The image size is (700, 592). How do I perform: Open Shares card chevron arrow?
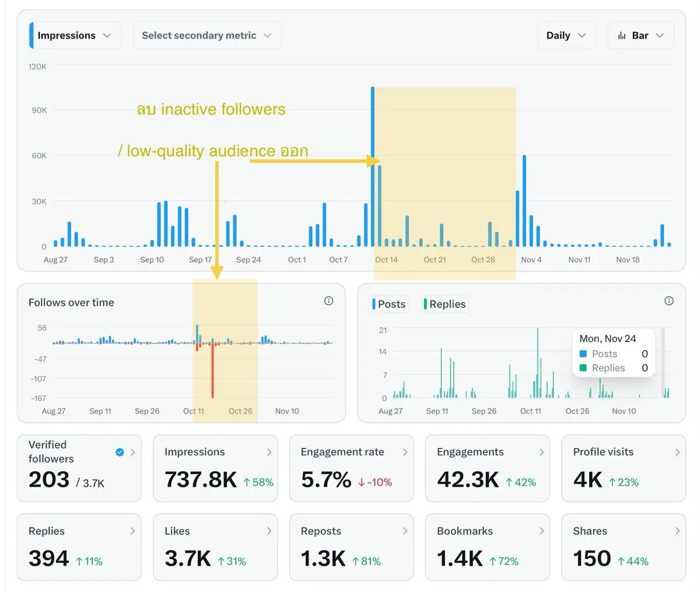677,531
